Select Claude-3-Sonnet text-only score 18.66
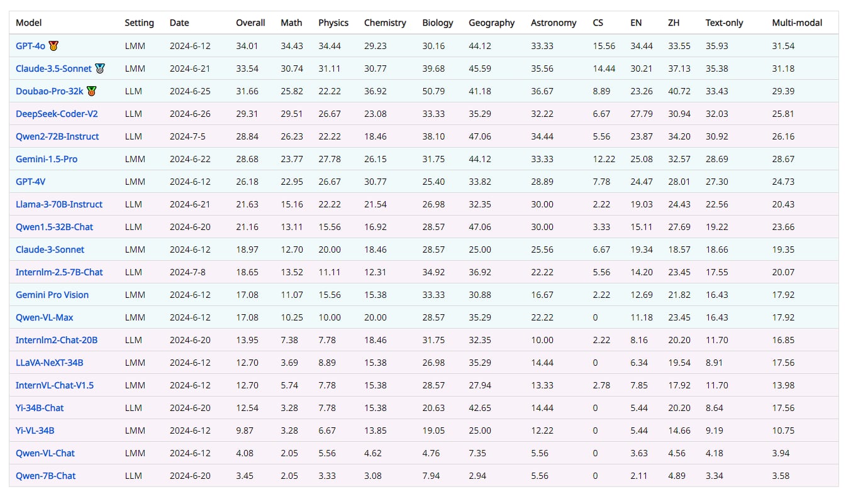846x504 pixels. pyautogui.click(x=717, y=249)
